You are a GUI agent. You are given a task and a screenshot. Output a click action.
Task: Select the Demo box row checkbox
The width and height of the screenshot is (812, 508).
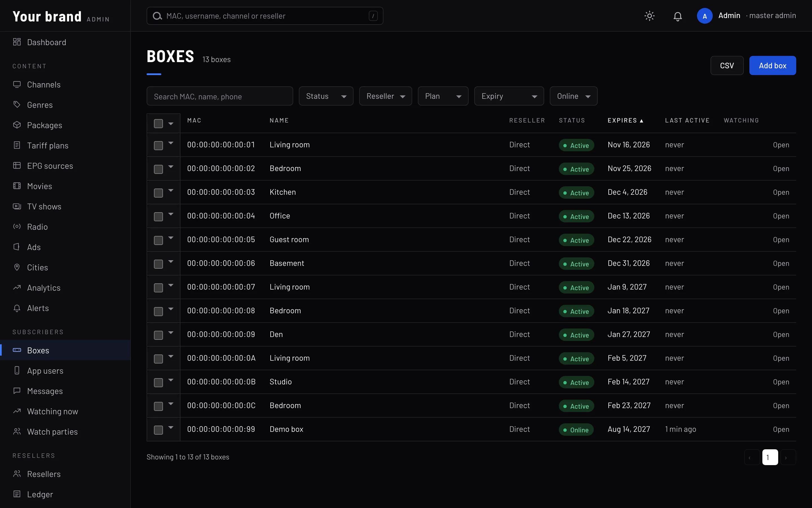point(158,430)
